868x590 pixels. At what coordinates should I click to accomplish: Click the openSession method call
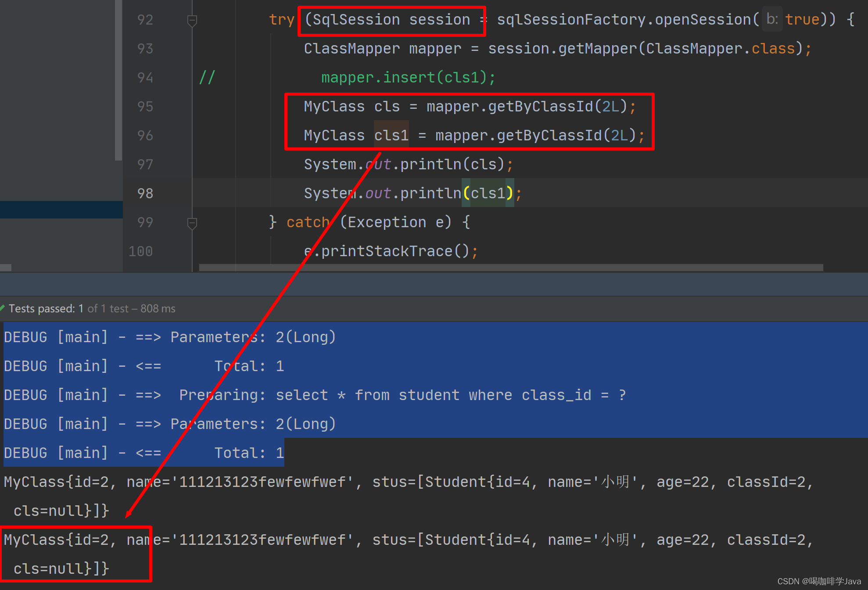click(x=703, y=20)
